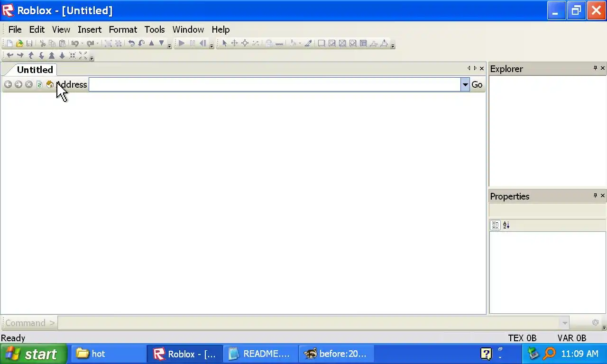Click the browser Stop button
The height and width of the screenshot is (364, 607).
[28, 84]
